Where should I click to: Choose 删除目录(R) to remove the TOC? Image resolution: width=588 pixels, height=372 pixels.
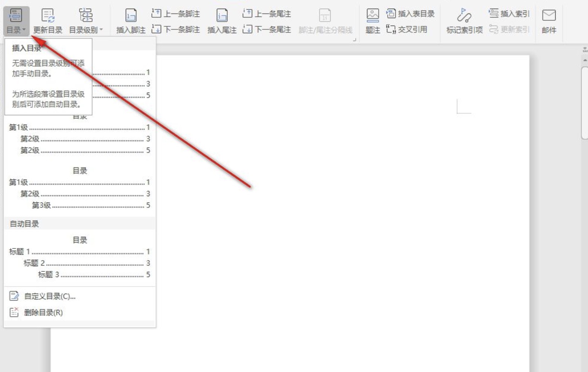(79, 312)
